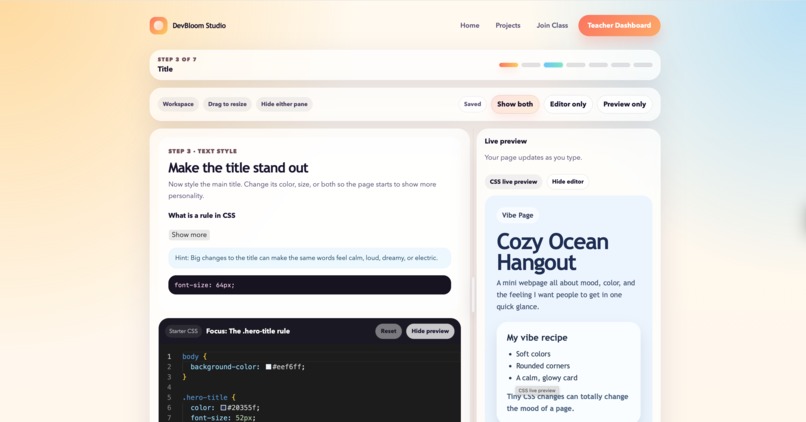Switch to Show both view

[515, 104]
